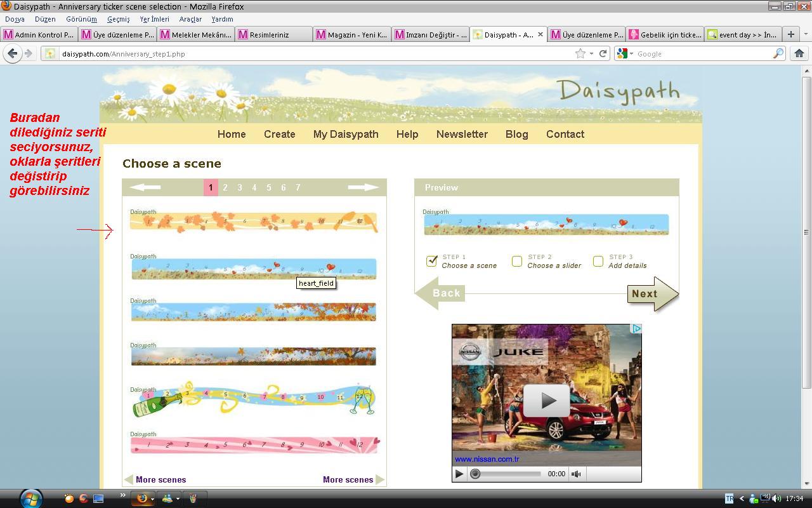Toggle the Step 1 Choose a scene checkbox

point(432,261)
